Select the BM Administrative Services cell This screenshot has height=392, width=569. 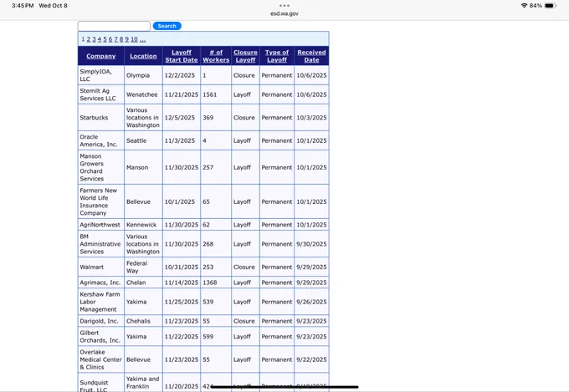tap(101, 244)
